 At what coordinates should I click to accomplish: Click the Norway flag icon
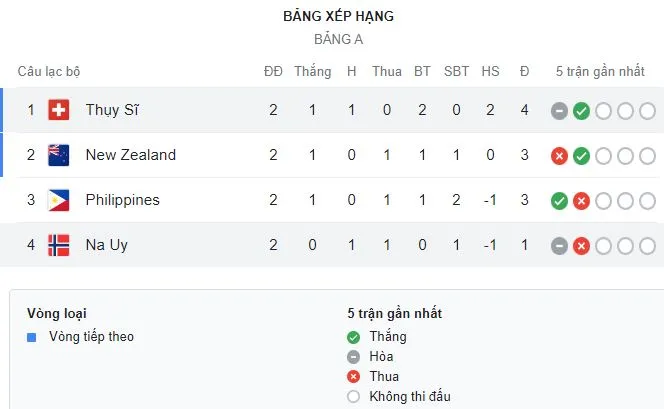tap(58, 245)
